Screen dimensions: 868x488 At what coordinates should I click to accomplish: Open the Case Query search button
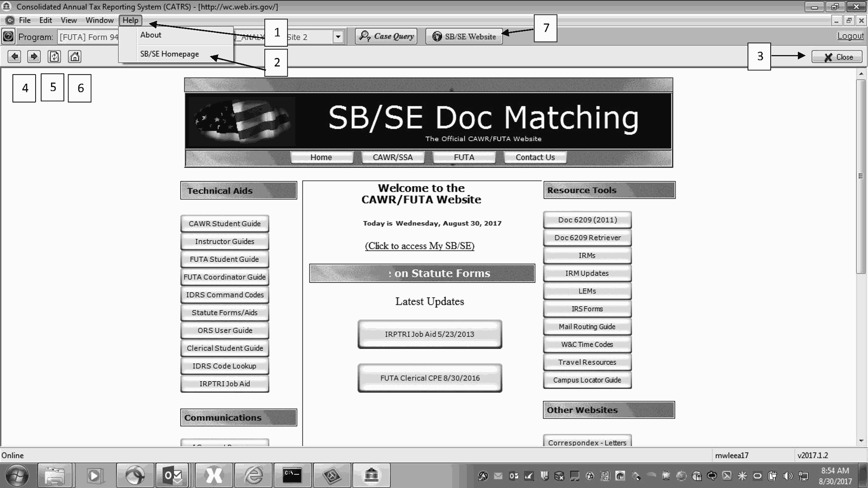(386, 36)
